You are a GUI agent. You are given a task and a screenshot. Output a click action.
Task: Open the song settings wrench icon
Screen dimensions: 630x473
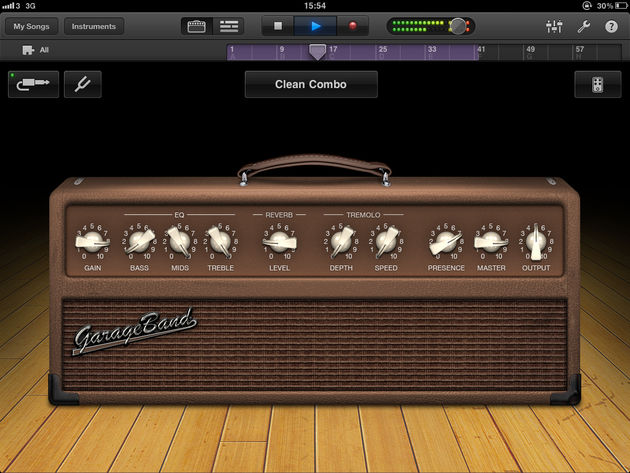[583, 27]
